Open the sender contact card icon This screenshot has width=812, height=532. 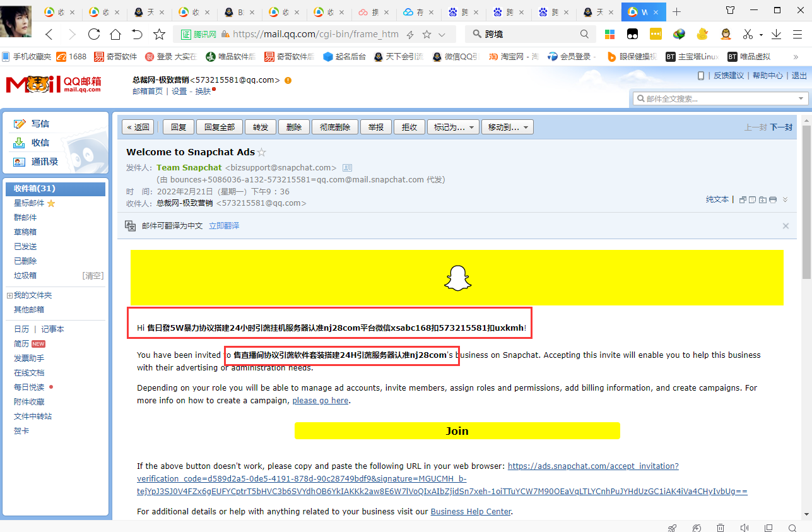347,168
